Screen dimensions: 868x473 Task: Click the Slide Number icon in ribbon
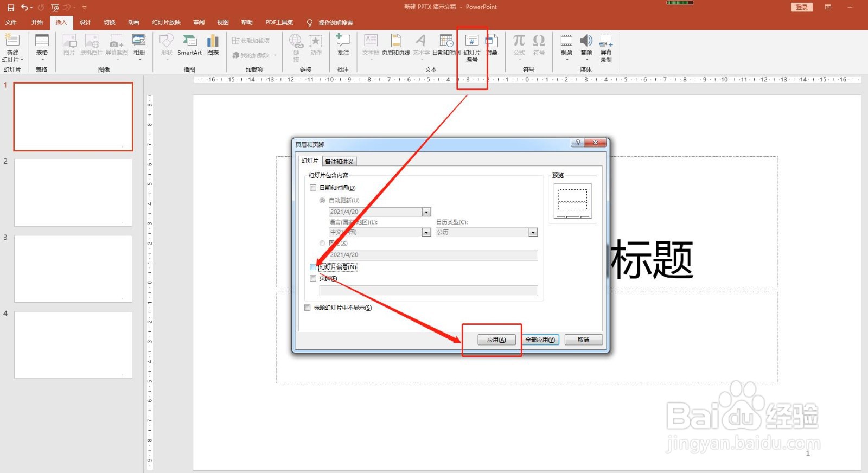pyautogui.click(x=472, y=41)
